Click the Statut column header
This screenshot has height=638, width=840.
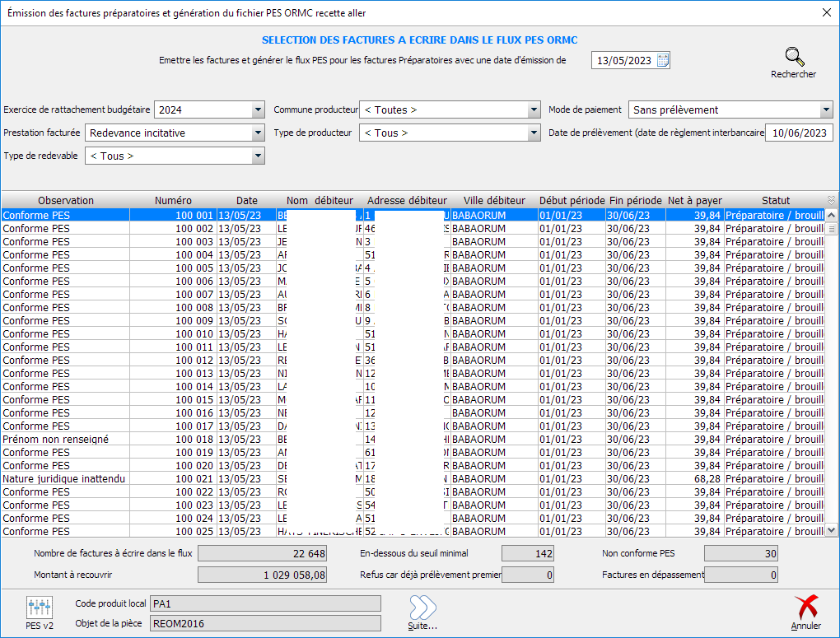(775, 201)
